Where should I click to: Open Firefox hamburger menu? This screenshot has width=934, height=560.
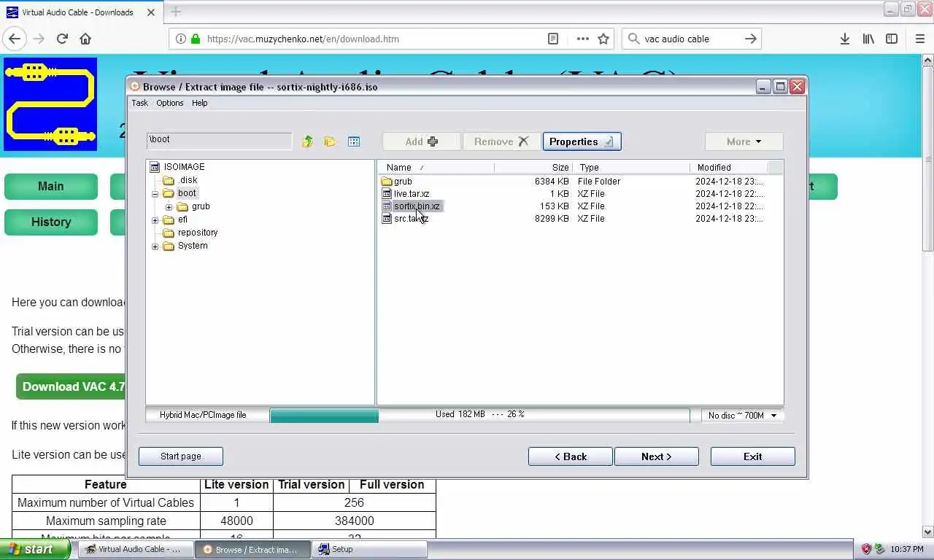[x=919, y=39]
